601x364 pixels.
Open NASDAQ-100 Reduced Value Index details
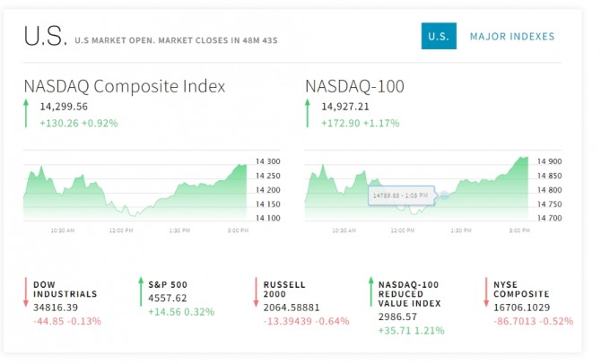pyautogui.click(x=409, y=294)
